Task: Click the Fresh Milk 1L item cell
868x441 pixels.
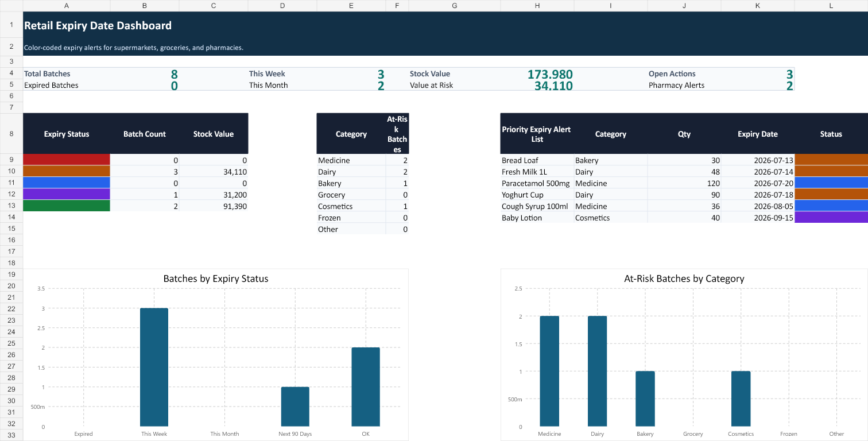Action: point(537,172)
